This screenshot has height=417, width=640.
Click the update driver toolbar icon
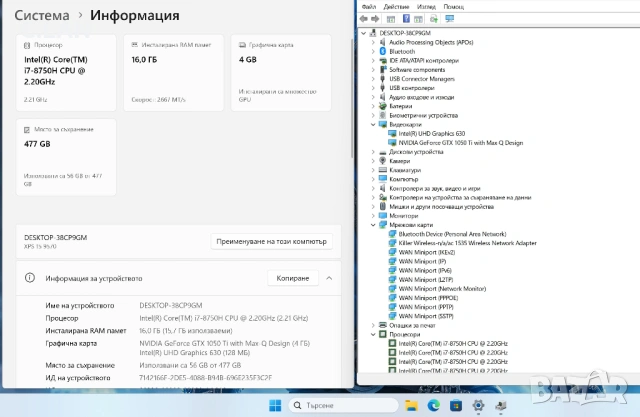click(433, 19)
